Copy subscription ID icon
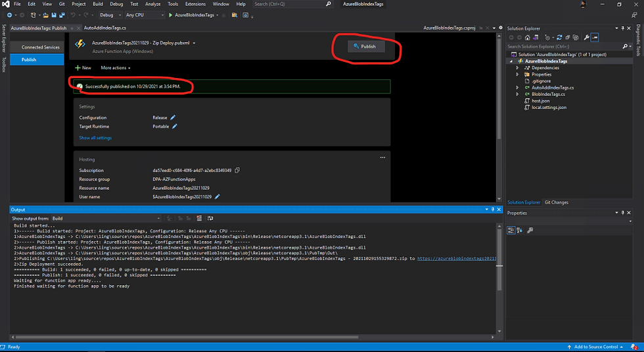Image resolution: width=644 pixels, height=352 pixels. (237, 170)
